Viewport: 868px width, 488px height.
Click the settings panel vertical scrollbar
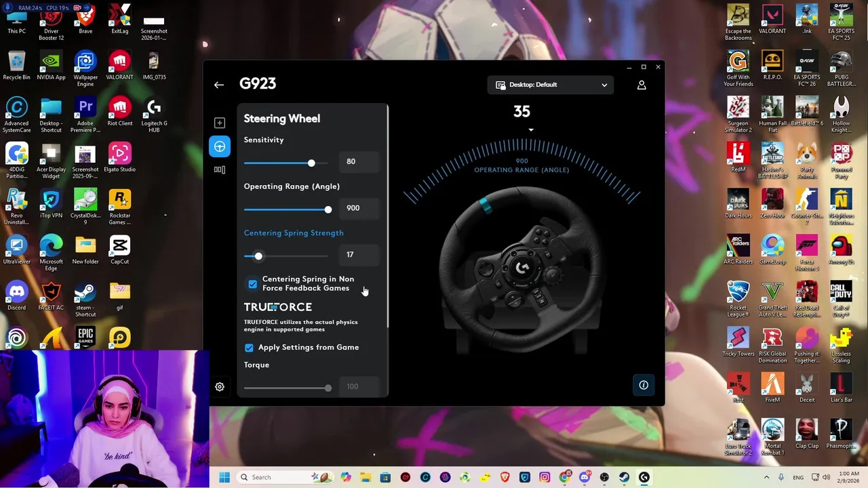[x=387, y=217]
